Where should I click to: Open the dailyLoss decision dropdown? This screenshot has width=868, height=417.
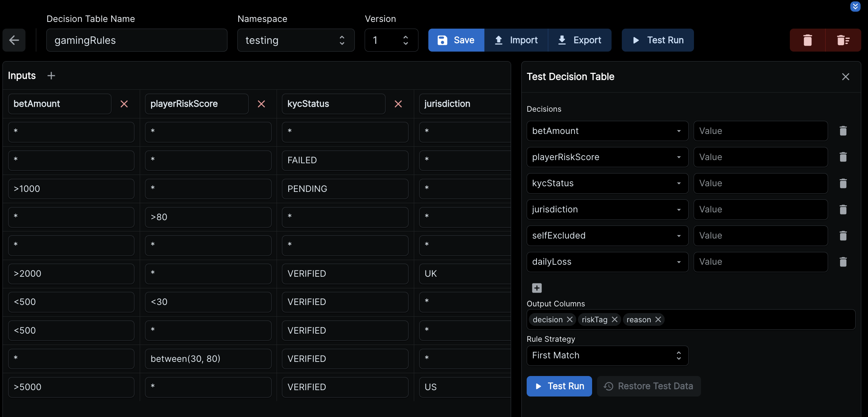[x=607, y=262]
